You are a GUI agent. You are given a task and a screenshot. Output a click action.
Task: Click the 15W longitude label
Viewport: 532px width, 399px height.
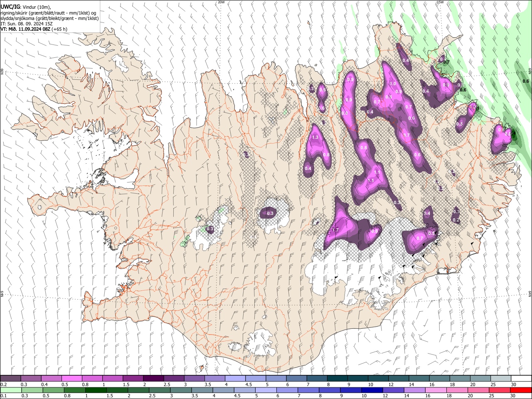point(440,2)
